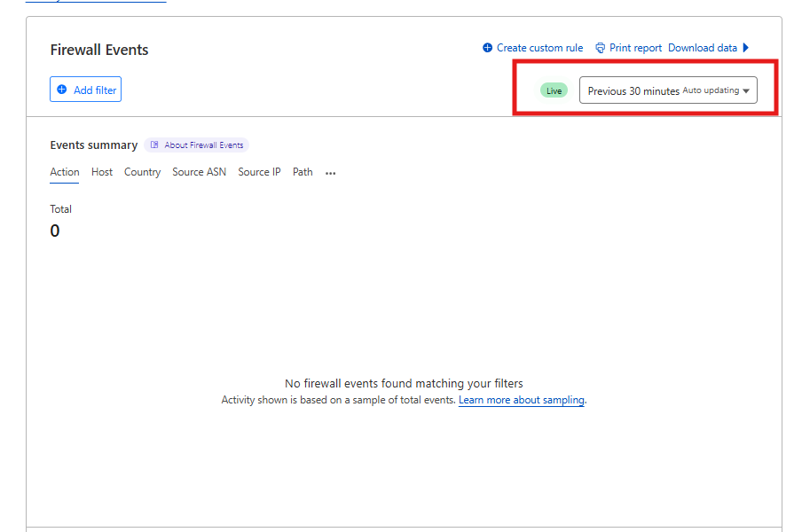Open the three-dots more dimensions menu
794x532 pixels.
(331, 174)
